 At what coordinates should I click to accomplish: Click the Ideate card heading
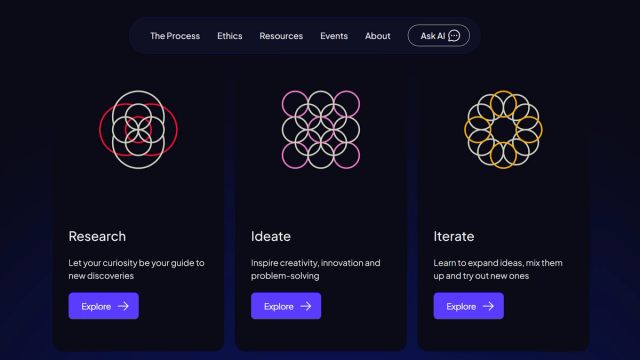click(271, 236)
